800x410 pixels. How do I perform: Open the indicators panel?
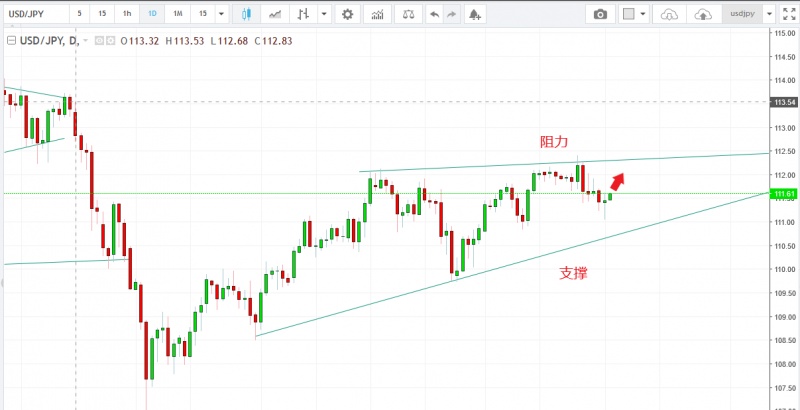tap(377, 15)
